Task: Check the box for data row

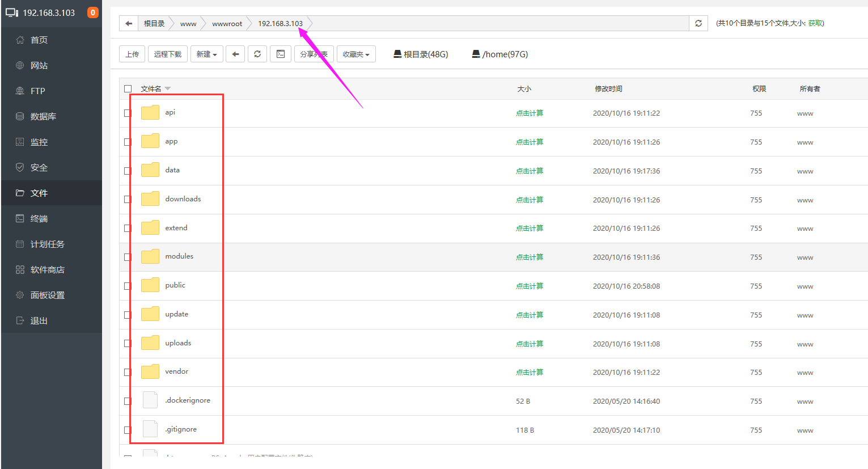Action: coord(128,171)
